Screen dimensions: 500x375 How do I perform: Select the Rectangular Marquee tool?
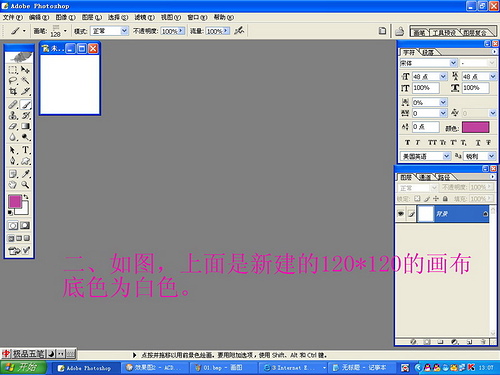coord(13,70)
